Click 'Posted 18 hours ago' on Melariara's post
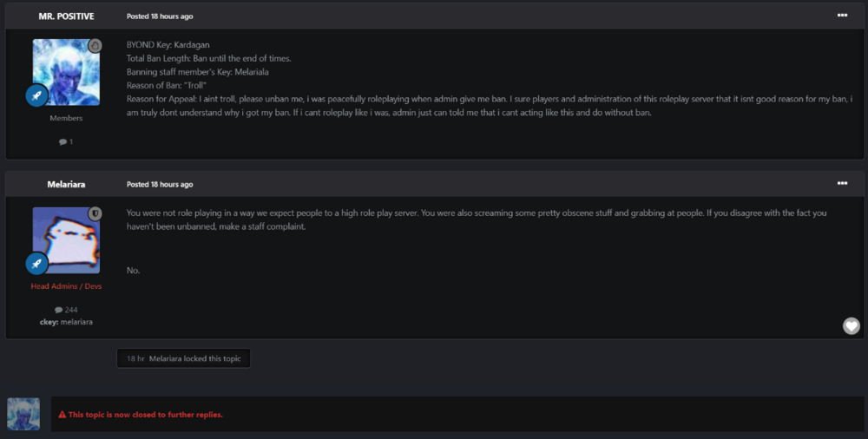The width and height of the screenshot is (868, 439). tap(160, 185)
